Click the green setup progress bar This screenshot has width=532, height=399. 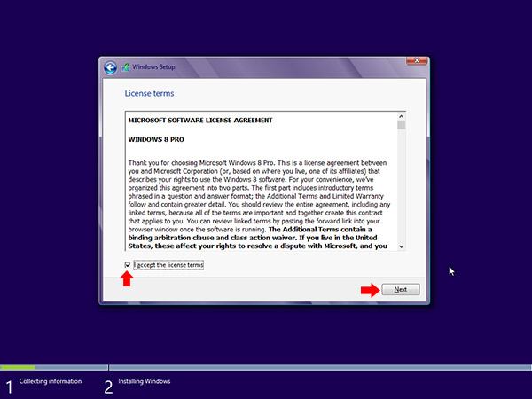pyautogui.click(x=18, y=367)
